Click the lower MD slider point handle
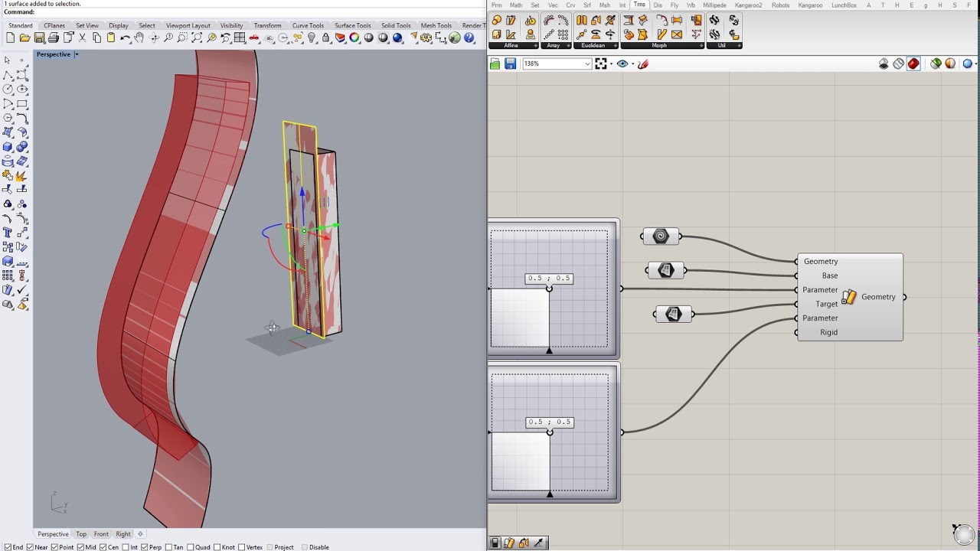Viewport: 980px width, 551px height. (x=549, y=432)
